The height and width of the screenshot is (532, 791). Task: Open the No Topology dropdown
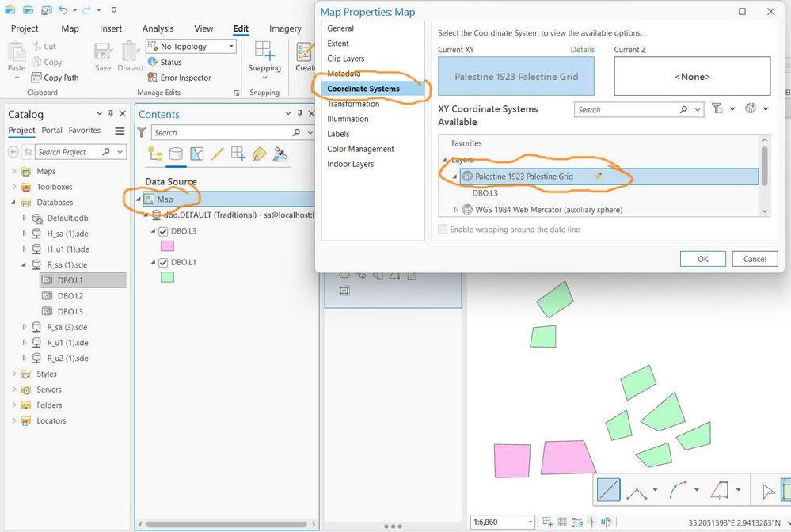click(231, 47)
